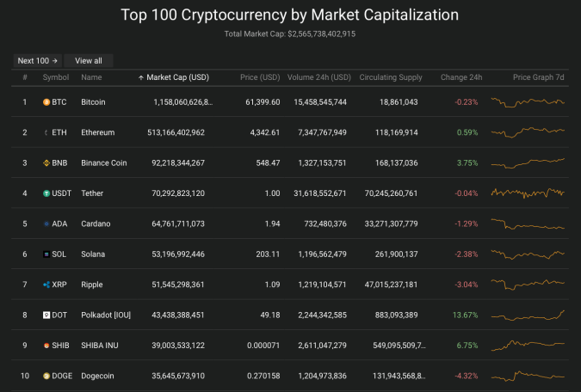581x392 pixels.
Task: Click the Tether USDT coin icon
Action: [46, 193]
